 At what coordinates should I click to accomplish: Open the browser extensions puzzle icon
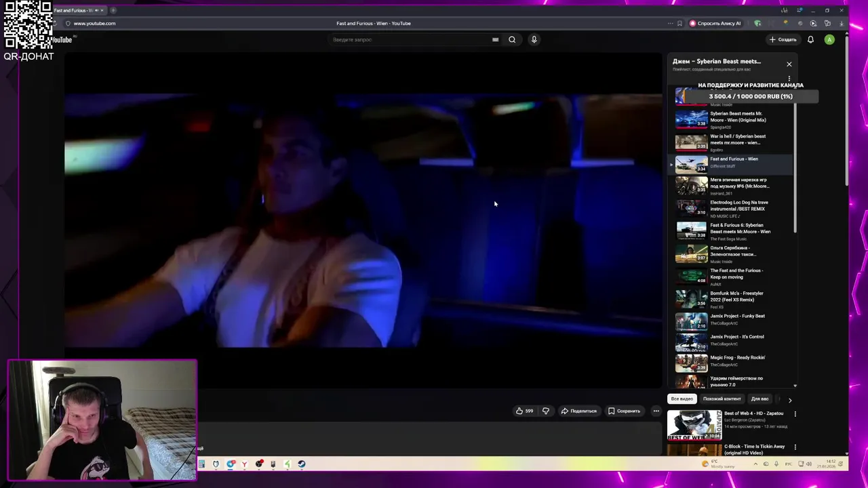[x=827, y=23]
